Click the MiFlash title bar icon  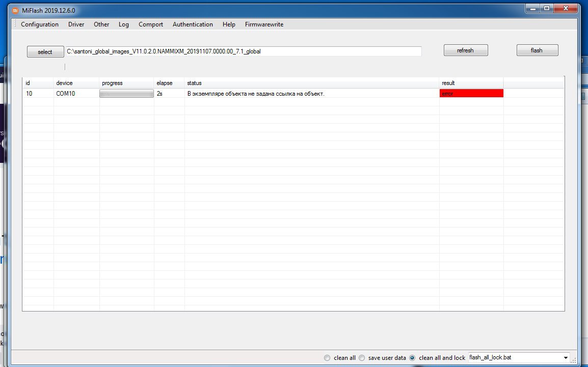point(15,11)
